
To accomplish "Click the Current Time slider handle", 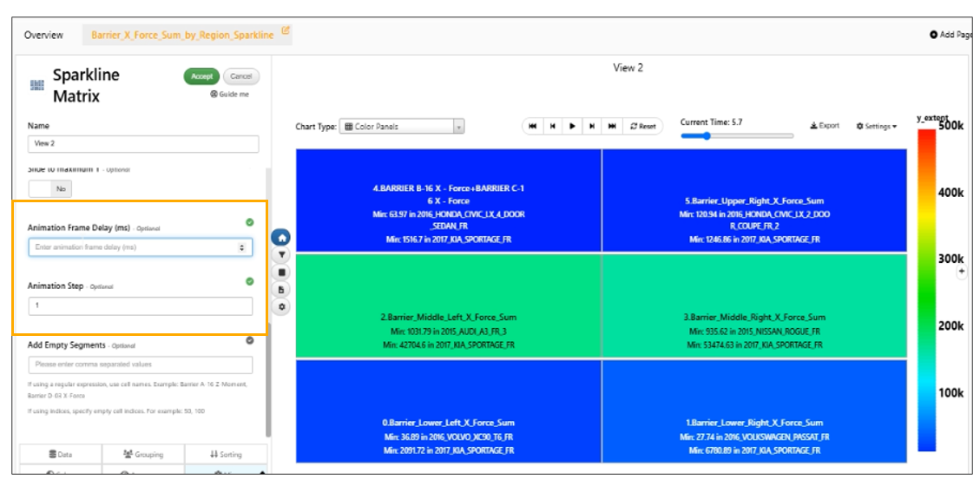I will (x=707, y=135).
